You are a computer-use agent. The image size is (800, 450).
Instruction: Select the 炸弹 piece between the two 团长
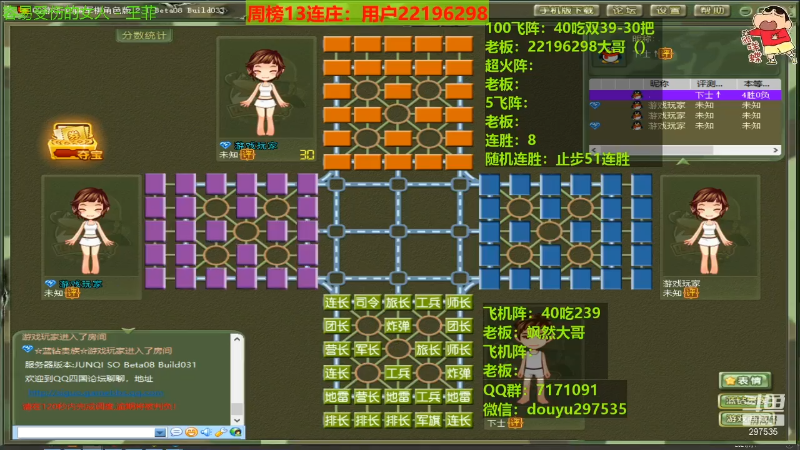click(x=397, y=326)
